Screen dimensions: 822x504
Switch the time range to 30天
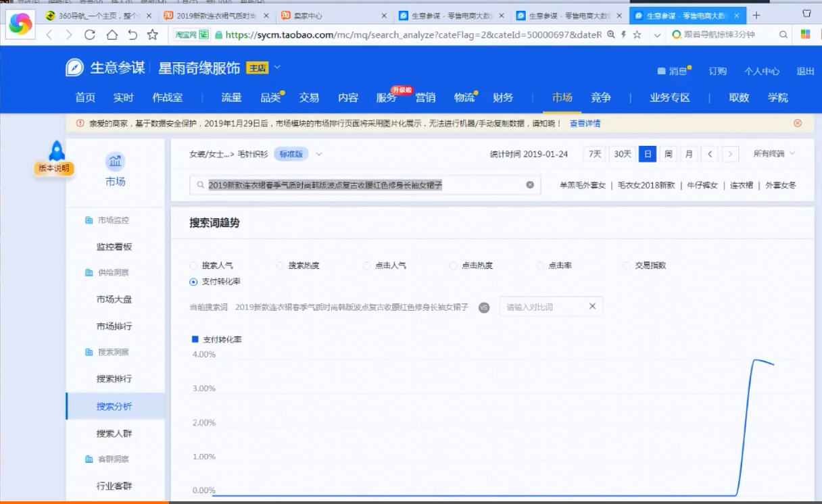621,154
